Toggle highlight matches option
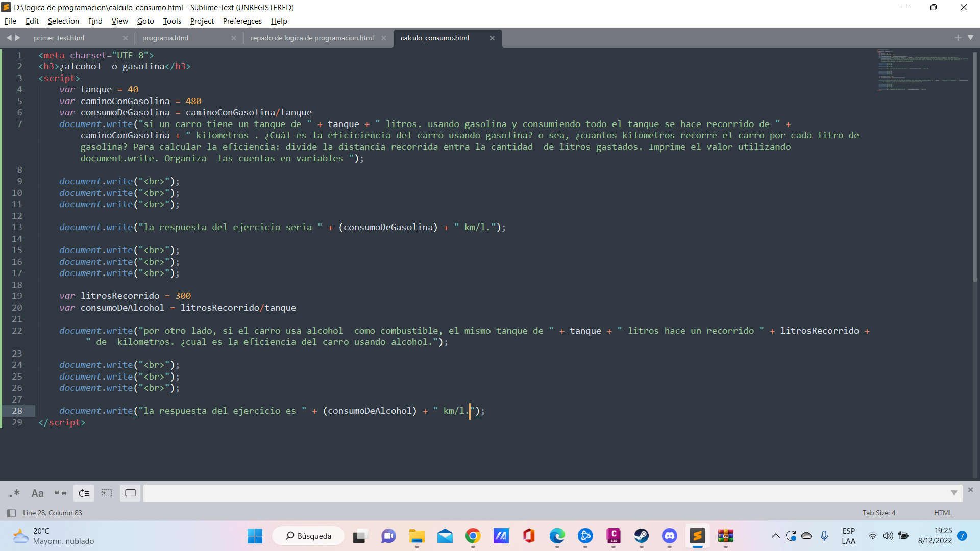This screenshot has width=980, height=551. point(130,493)
